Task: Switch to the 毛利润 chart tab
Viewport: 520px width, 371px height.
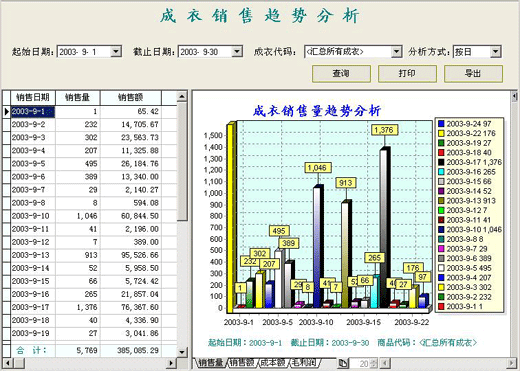Action: (304, 363)
